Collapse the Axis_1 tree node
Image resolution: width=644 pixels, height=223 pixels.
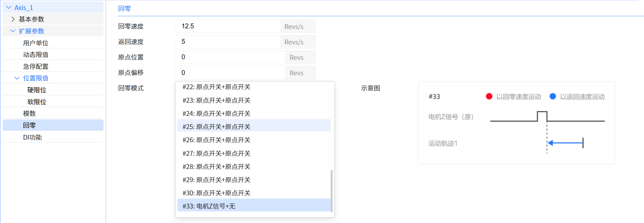tap(9, 7)
